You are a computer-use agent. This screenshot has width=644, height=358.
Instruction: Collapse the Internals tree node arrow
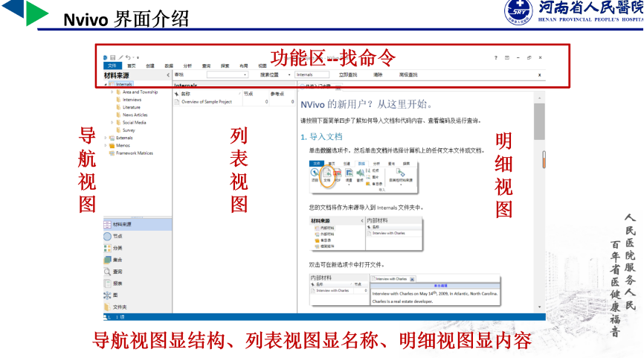tap(106, 84)
